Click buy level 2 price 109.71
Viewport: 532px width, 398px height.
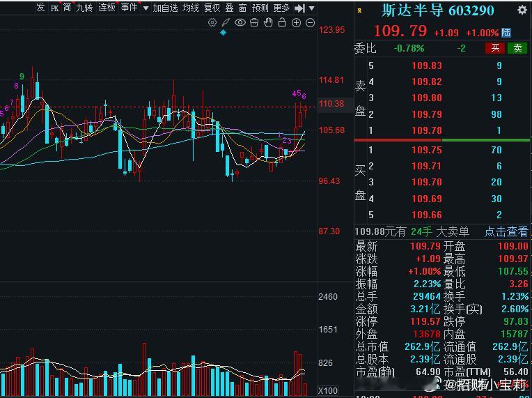[427, 166]
